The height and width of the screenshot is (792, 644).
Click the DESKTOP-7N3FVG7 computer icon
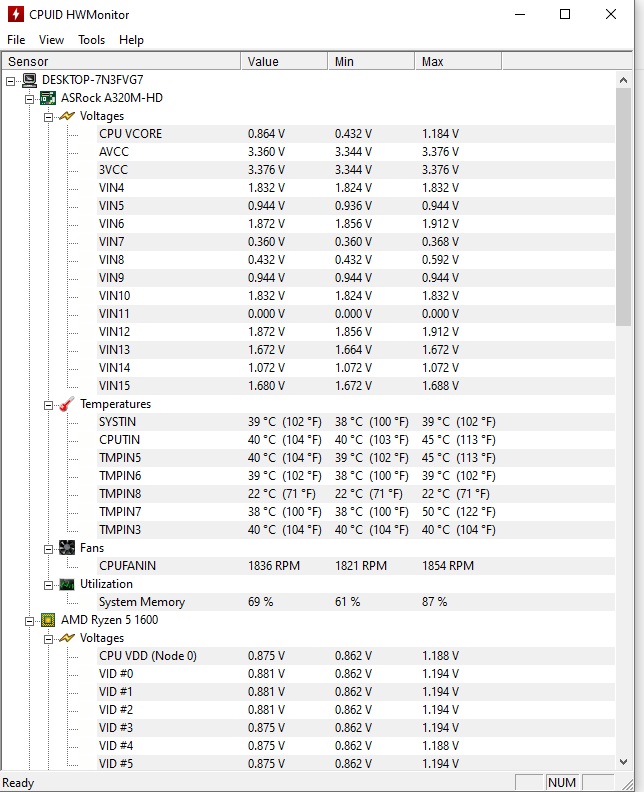point(30,80)
